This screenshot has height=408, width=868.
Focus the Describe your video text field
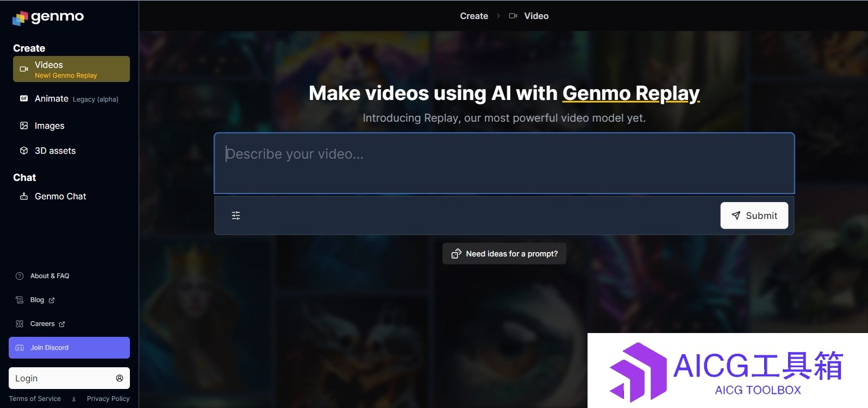[x=504, y=163]
